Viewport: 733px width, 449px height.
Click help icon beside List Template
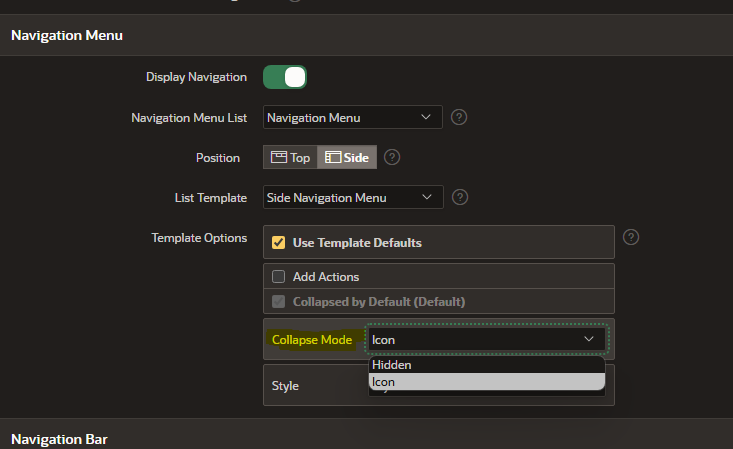click(459, 197)
